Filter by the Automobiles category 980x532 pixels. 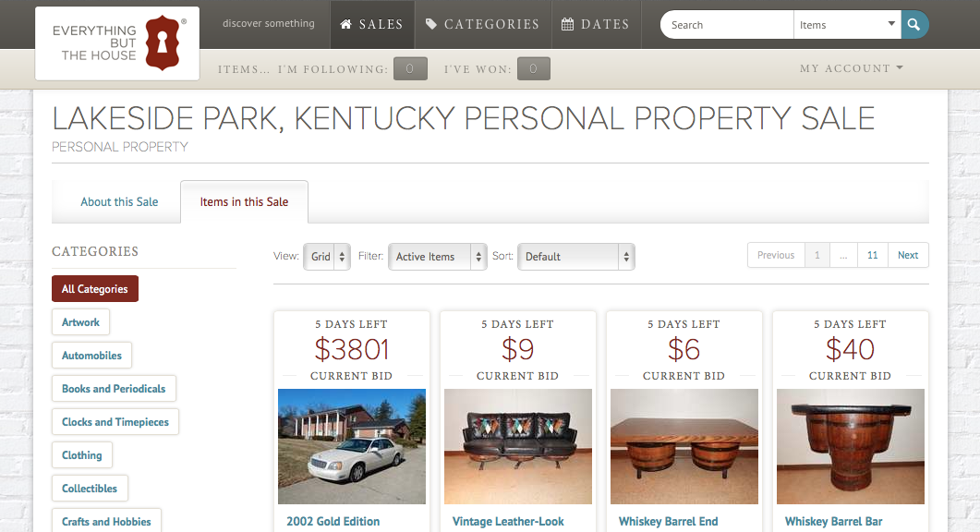point(91,355)
